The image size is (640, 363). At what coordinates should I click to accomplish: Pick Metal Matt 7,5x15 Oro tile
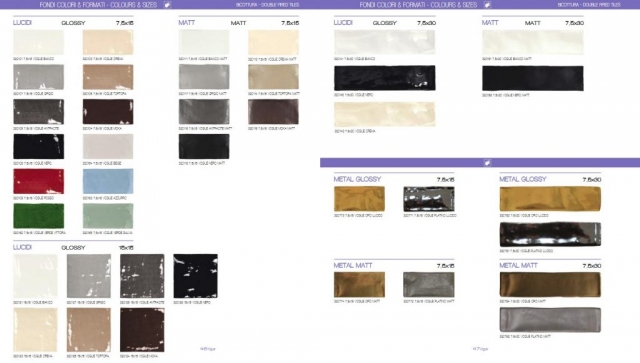pos(359,285)
